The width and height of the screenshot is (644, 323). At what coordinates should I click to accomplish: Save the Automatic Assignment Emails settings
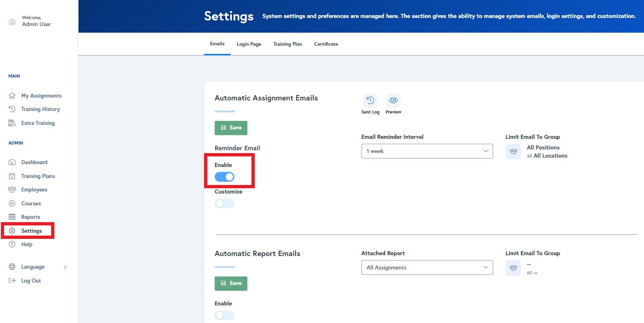pos(231,128)
